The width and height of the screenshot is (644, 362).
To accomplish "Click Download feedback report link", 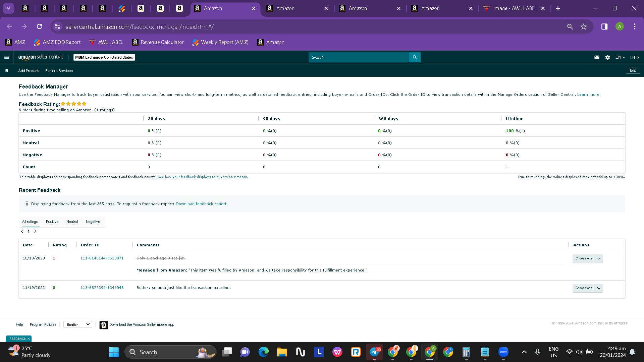I will [x=201, y=204].
